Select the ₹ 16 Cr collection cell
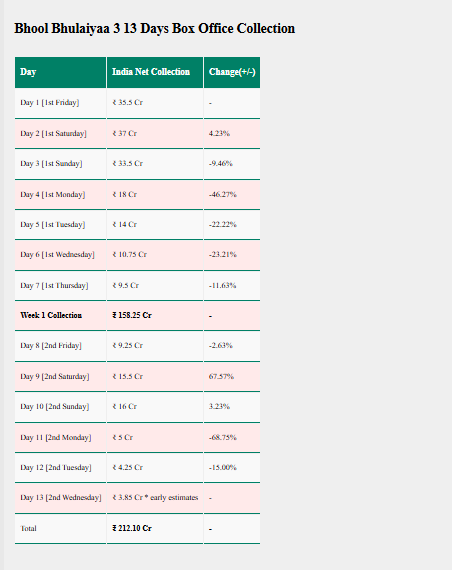 click(155, 407)
